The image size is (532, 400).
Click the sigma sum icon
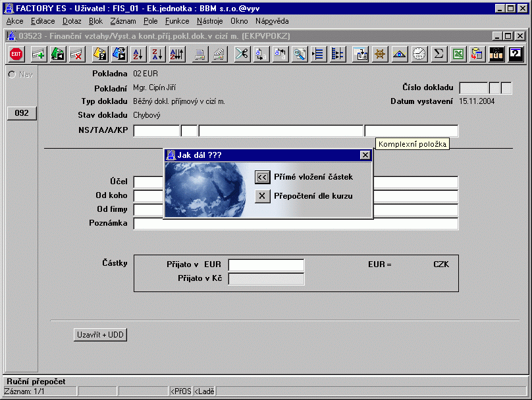coord(439,54)
